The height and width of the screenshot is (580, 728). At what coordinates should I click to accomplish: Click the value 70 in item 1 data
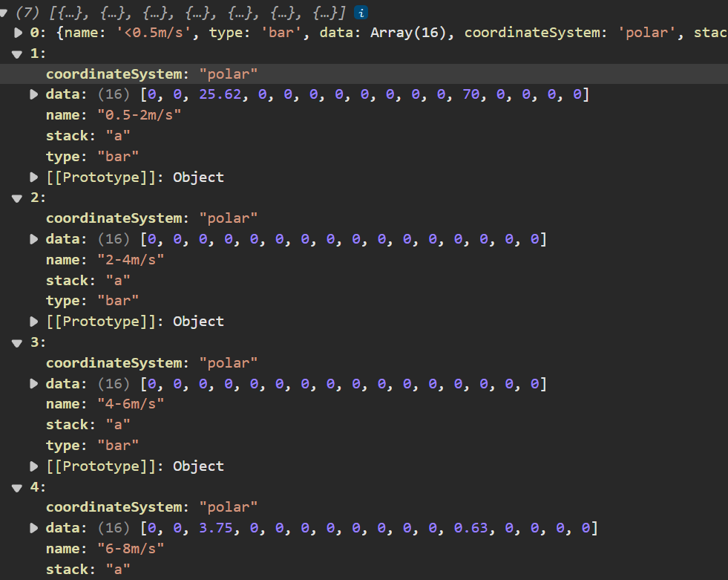coord(470,94)
